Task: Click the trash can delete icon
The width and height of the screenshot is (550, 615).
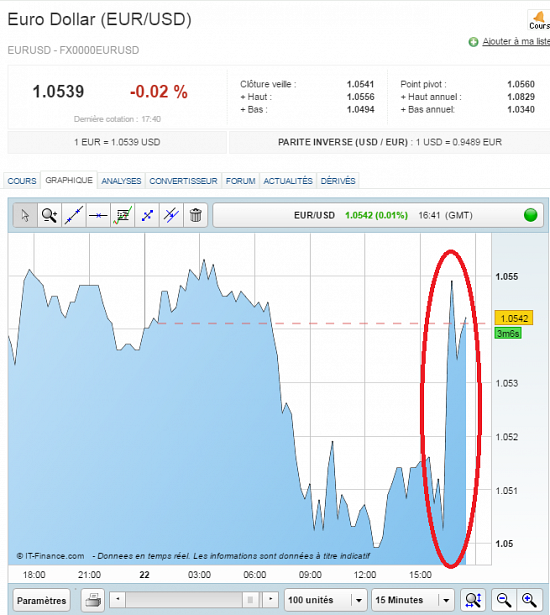Action: (195, 215)
